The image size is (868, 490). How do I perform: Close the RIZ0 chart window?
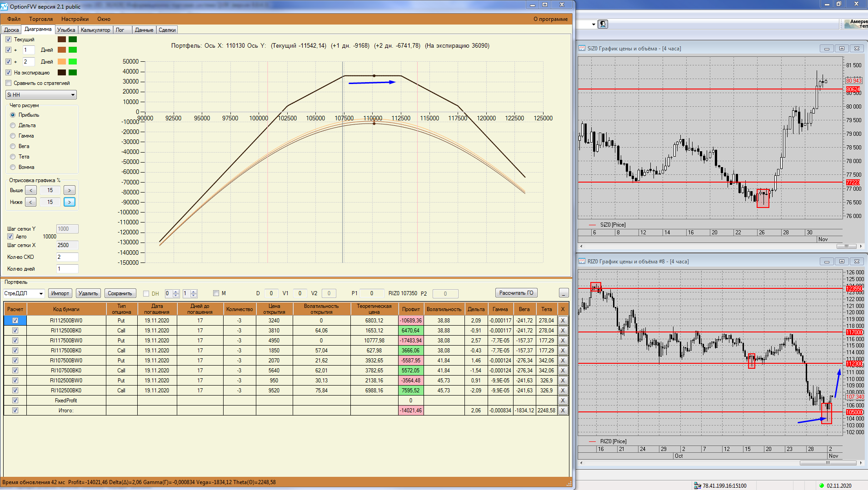coord(857,262)
